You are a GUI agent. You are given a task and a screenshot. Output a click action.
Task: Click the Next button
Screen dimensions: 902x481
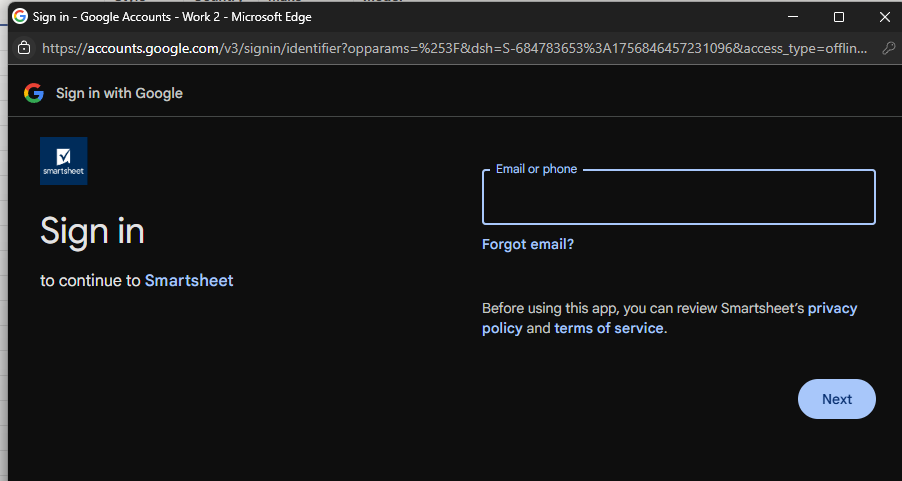coord(836,399)
